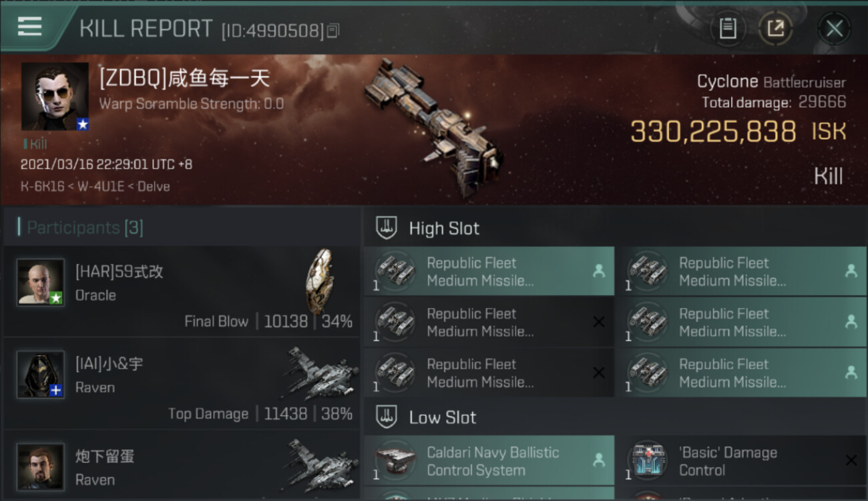The image size is (868, 501).
Task: Select the 'Basic' Damage Control module
Action: [x=741, y=461]
